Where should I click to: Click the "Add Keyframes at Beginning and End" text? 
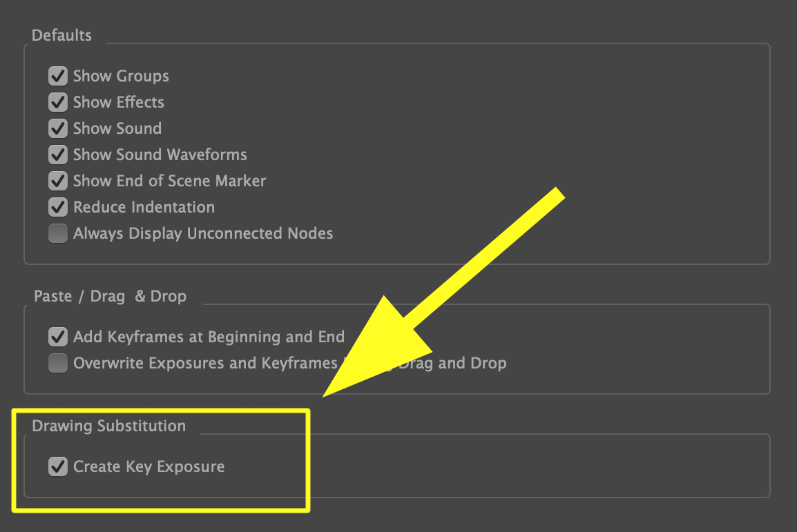point(209,337)
